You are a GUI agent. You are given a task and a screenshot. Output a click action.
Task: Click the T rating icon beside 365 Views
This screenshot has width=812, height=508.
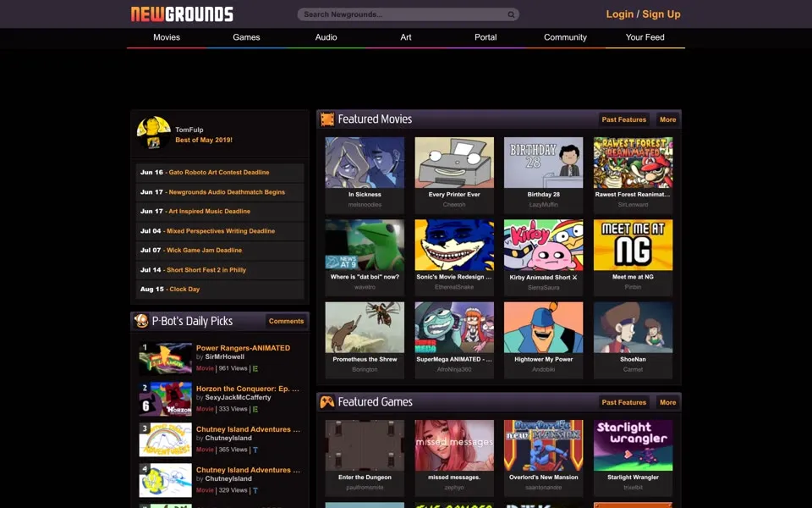(255, 450)
